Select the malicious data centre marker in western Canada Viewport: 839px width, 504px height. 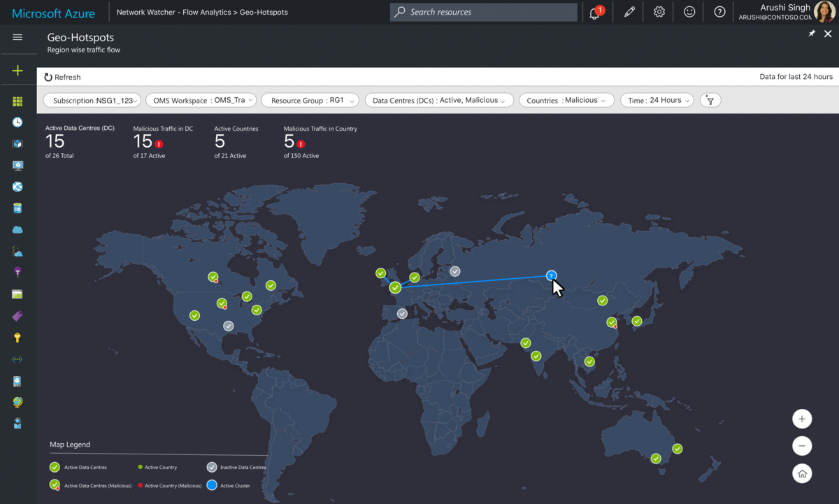click(x=213, y=278)
